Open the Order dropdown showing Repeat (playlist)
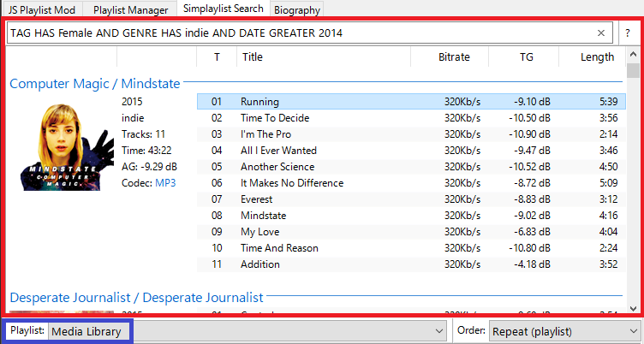 (565, 331)
